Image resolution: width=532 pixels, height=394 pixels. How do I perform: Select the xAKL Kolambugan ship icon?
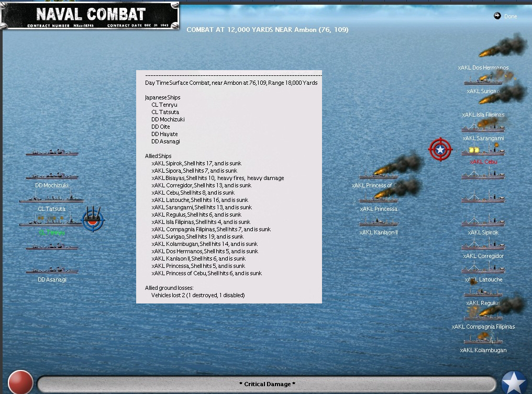click(x=483, y=339)
